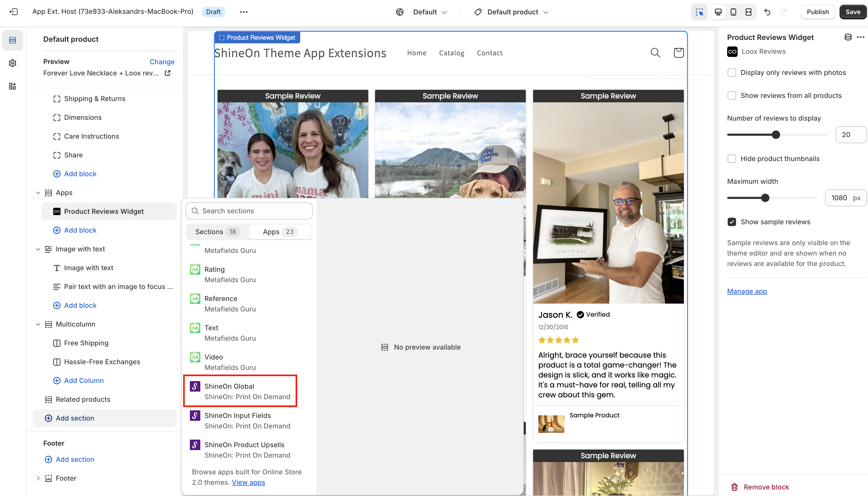Collapse the Multicolumn section chevron

coord(38,324)
